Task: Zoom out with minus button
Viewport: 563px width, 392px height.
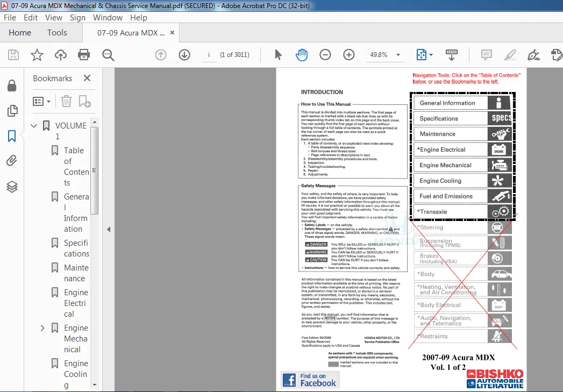Action: [x=325, y=55]
